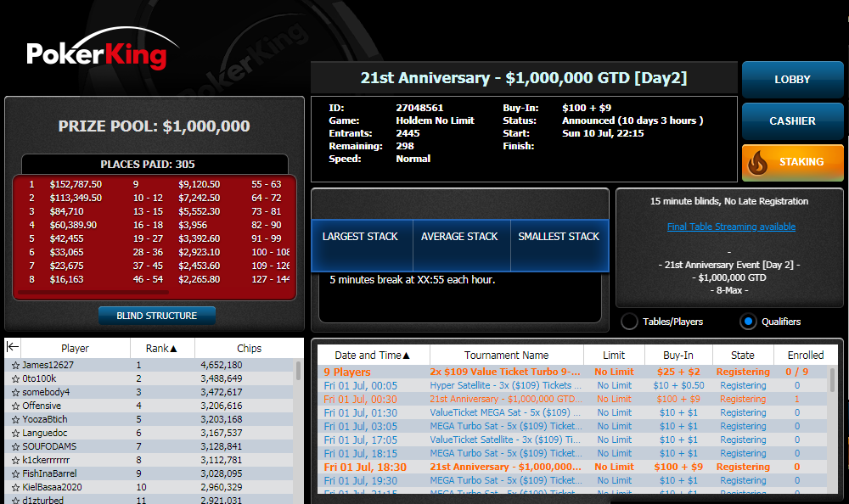The width and height of the screenshot is (849, 504).
Task: Click the Remaining value 298
Action: (x=405, y=146)
